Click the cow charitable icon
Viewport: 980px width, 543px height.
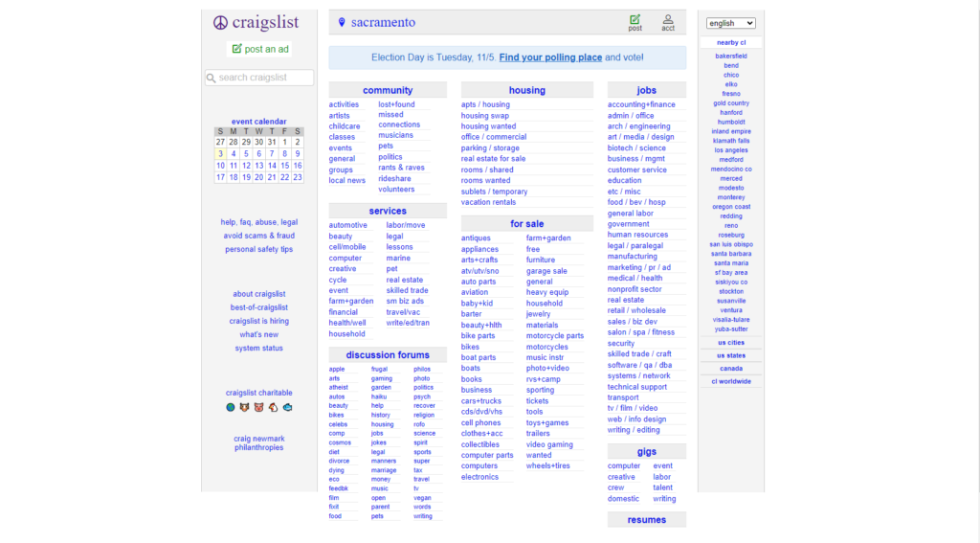pos(244,407)
